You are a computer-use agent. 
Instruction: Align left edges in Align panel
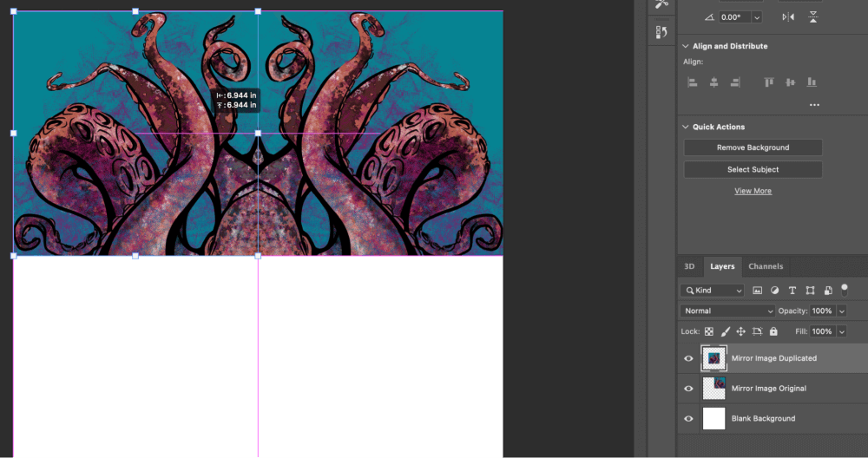click(x=693, y=82)
